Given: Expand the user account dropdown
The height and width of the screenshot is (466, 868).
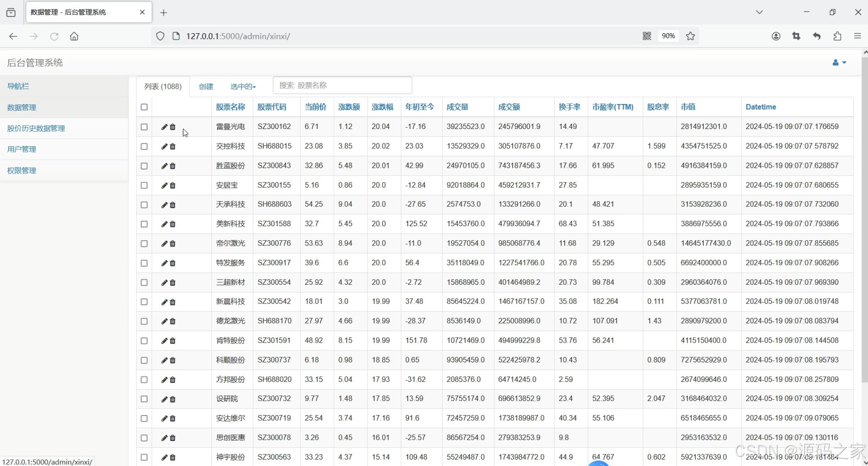Looking at the screenshot, I should 839,63.
